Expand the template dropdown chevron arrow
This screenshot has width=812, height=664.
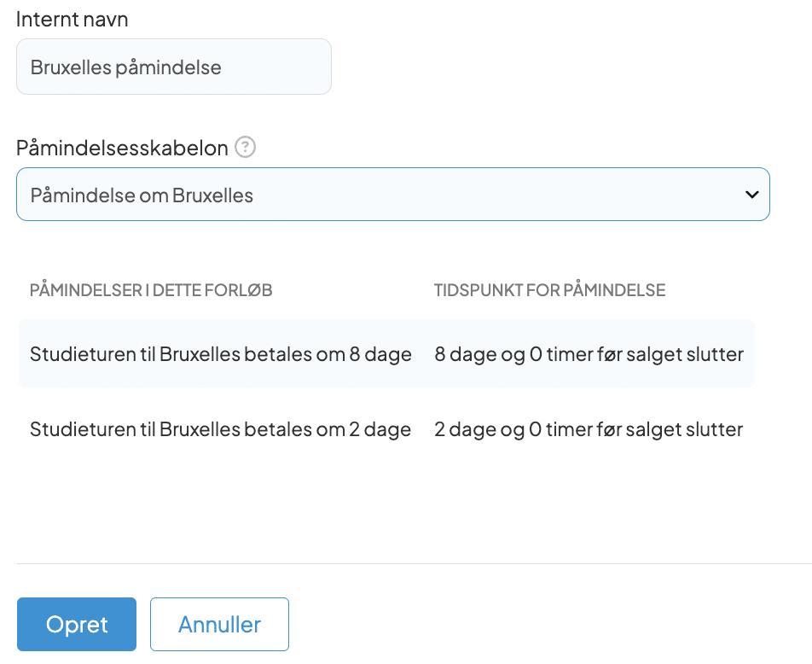(751, 195)
